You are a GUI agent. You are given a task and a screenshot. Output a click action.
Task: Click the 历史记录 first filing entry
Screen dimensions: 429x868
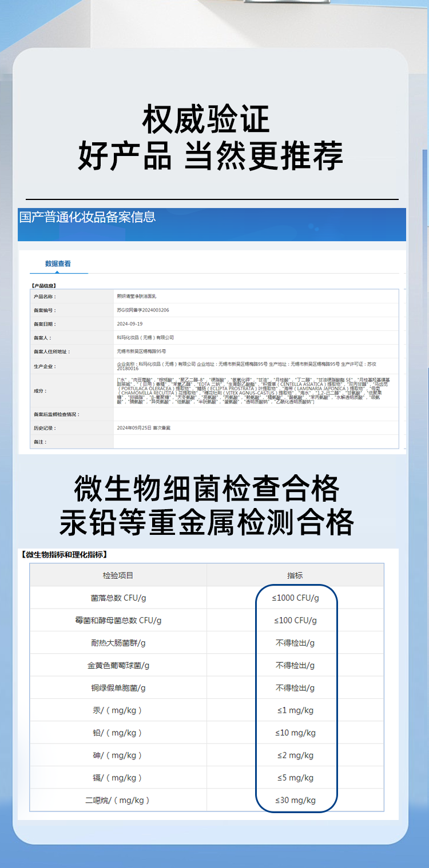tap(143, 428)
